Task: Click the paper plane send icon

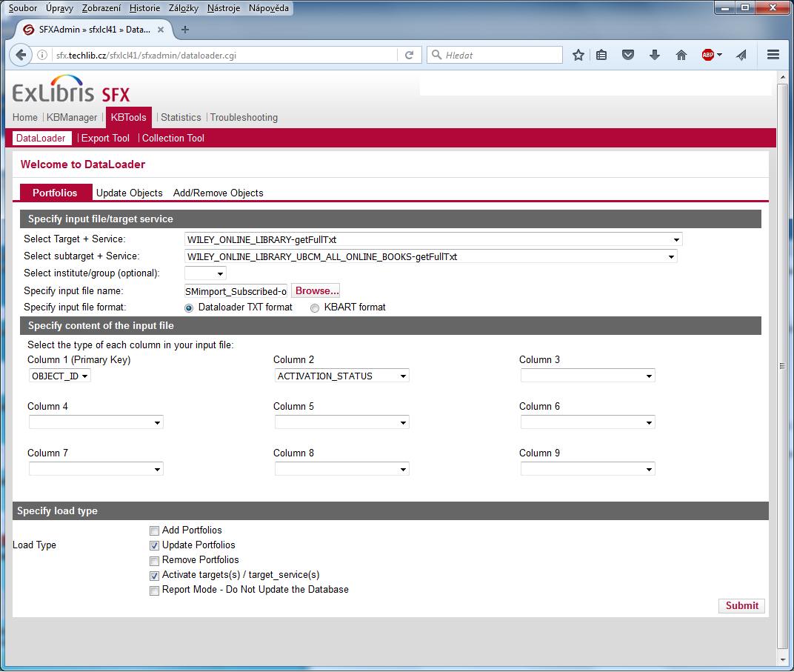Action: click(741, 56)
